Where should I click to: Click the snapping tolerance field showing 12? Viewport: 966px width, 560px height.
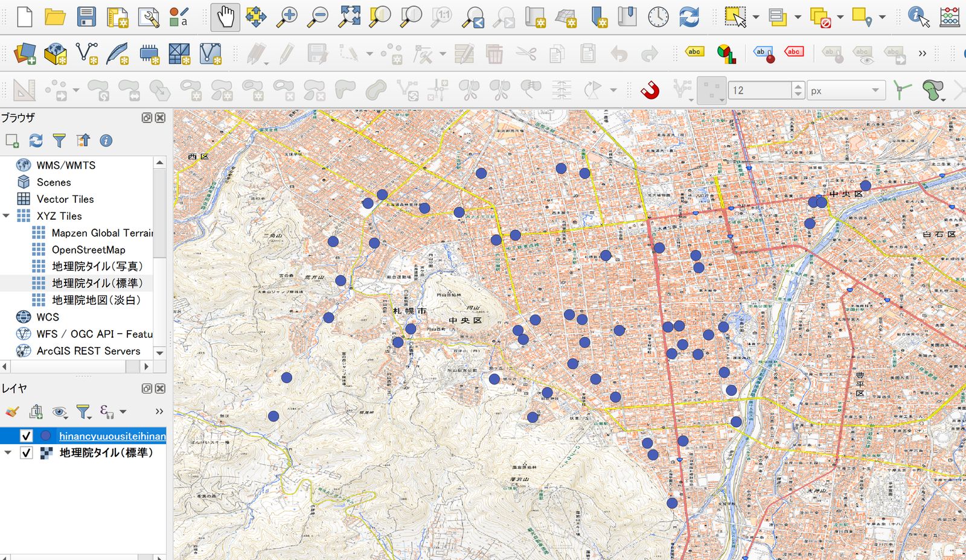[760, 91]
